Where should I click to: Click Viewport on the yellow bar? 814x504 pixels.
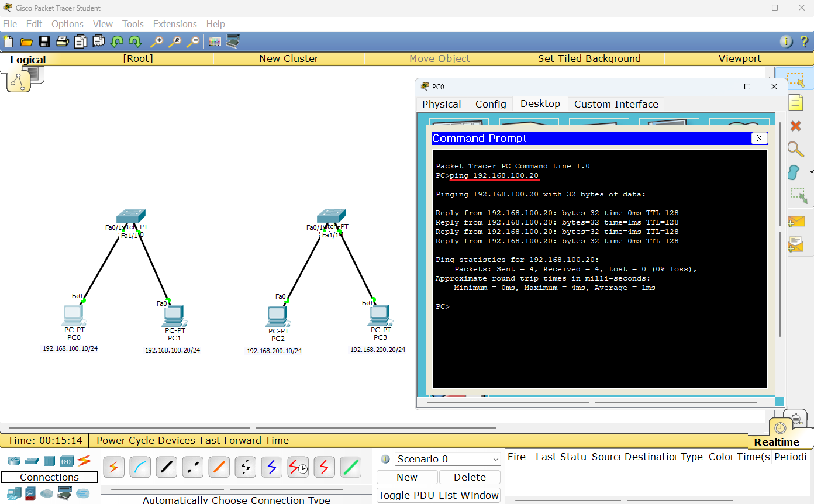point(740,58)
